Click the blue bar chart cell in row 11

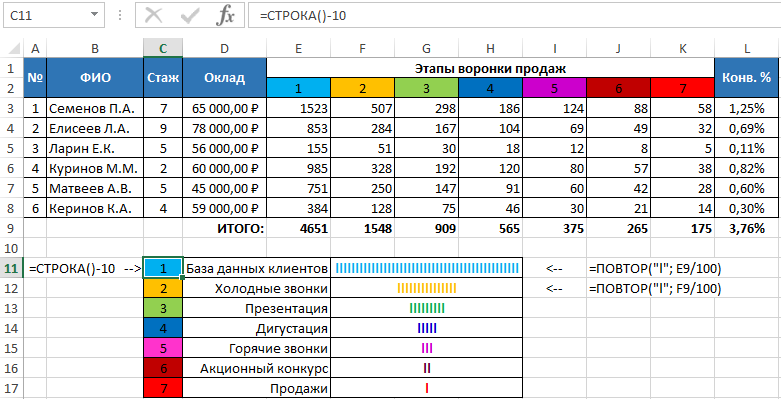pos(426,268)
